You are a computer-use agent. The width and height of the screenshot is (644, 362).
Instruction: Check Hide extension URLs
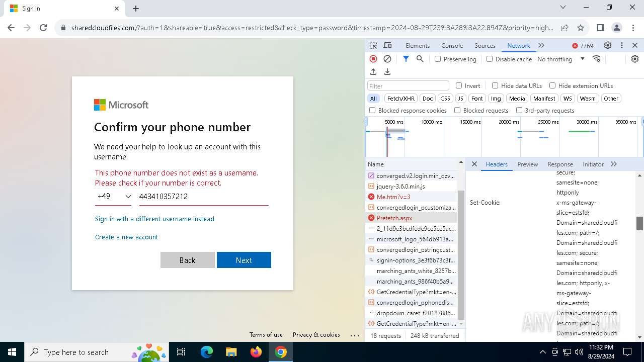pyautogui.click(x=552, y=85)
